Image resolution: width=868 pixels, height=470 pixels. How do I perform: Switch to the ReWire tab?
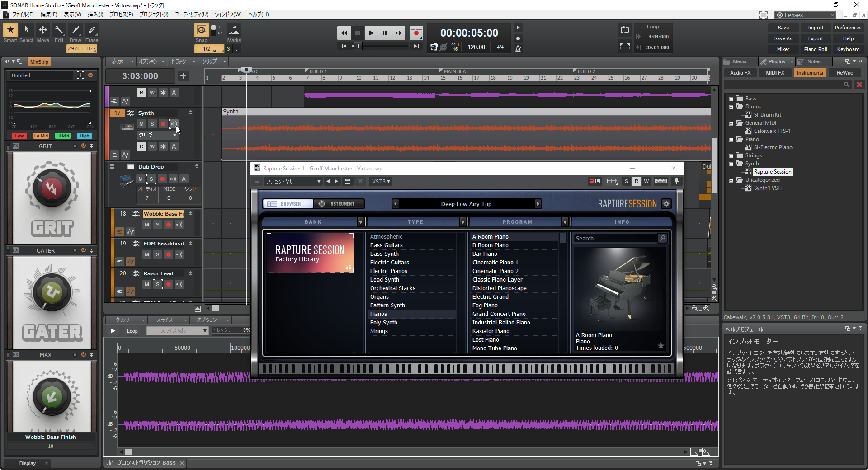tap(844, 73)
